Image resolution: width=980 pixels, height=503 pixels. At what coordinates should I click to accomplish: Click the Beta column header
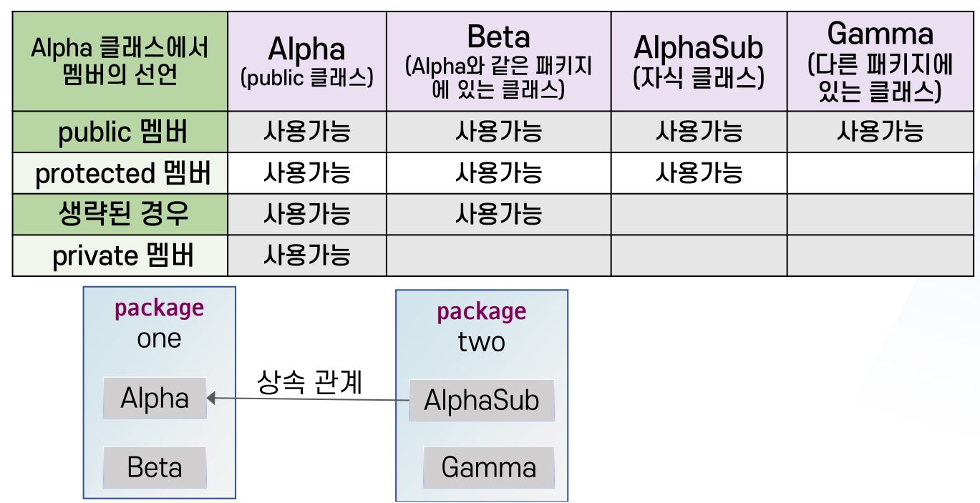pos(498,62)
